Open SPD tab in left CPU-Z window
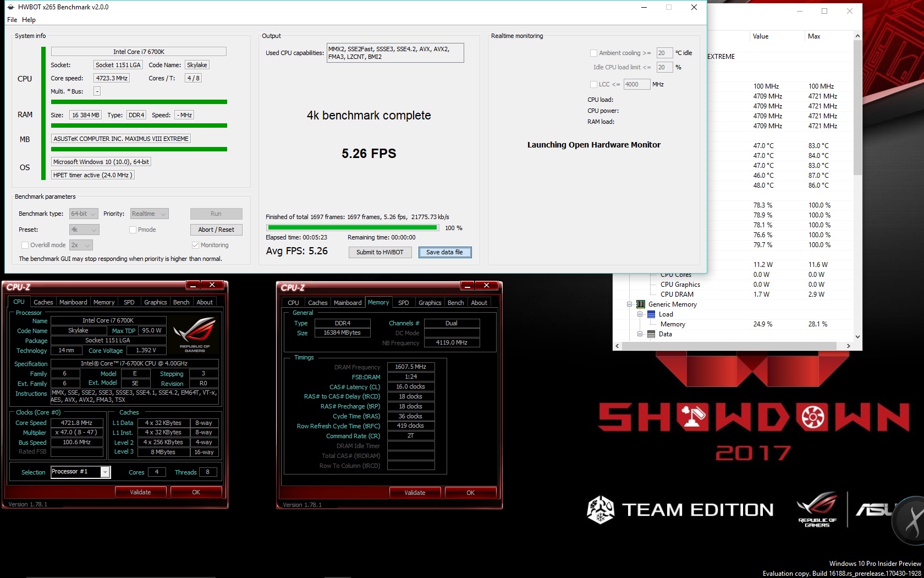The width and height of the screenshot is (924, 578). [129, 302]
